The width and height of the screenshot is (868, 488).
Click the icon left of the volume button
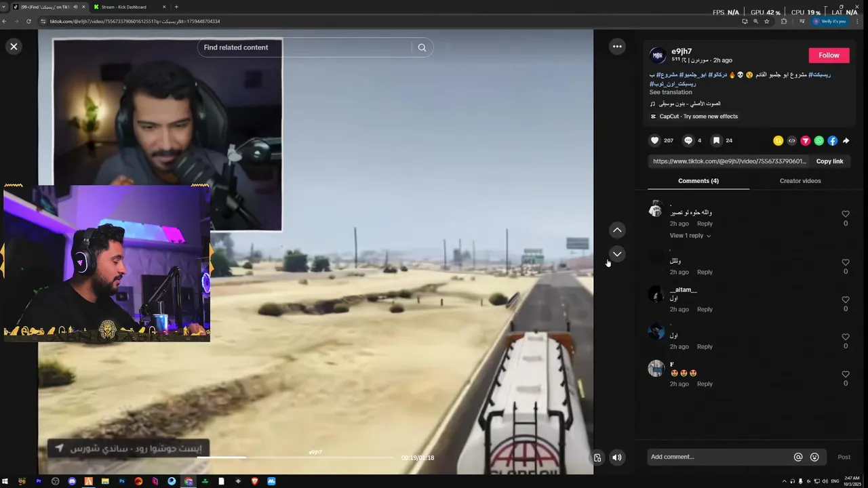[x=597, y=457]
